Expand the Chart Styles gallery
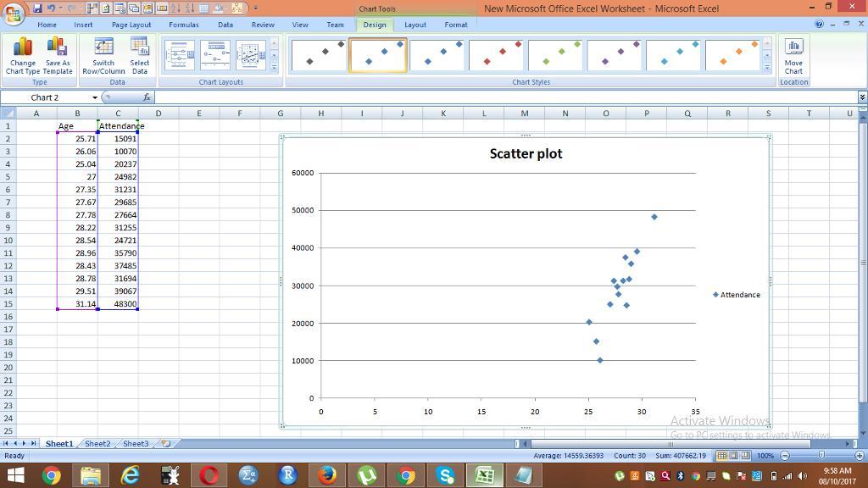This screenshot has width=868, height=488. pyautogui.click(x=767, y=68)
